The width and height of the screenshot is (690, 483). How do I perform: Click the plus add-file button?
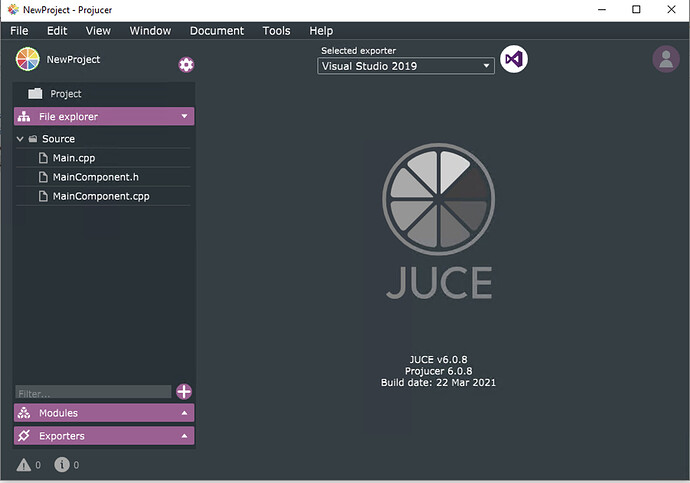tap(184, 392)
